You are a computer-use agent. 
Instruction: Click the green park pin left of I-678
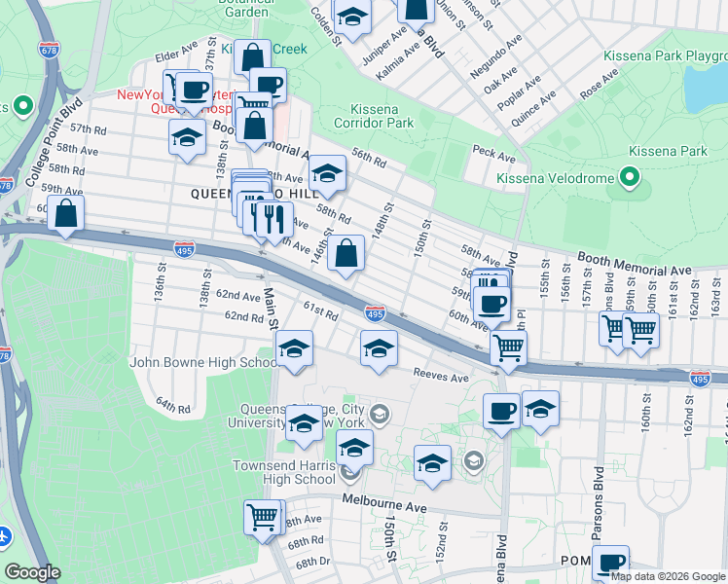point(22,106)
